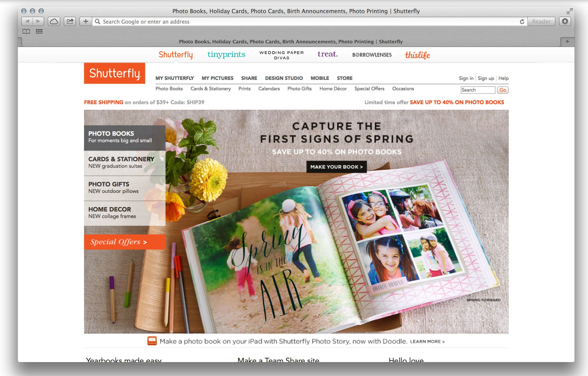Open the MOBILE menu item
The height and width of the screenshot is (376, 588).
tap(320, 78)
